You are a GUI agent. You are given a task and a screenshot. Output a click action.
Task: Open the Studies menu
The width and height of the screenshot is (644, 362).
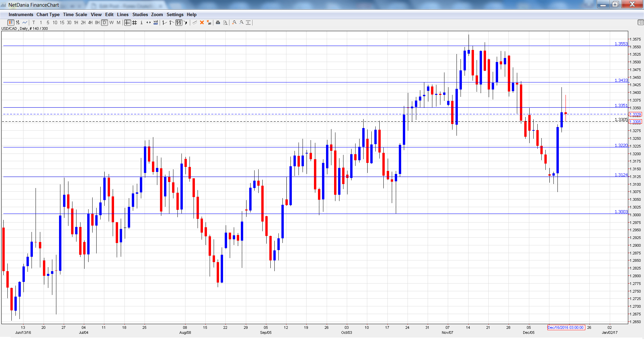[x=140, y=14]
